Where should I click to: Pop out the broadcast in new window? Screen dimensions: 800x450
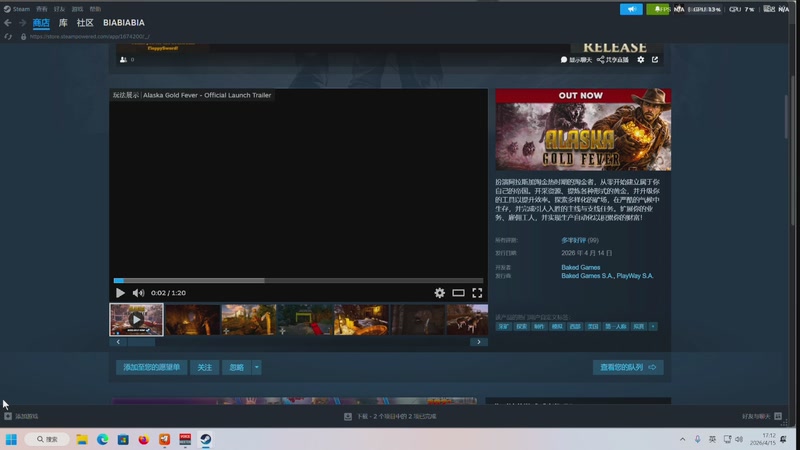pyautogui.click(x=655, y=60)
